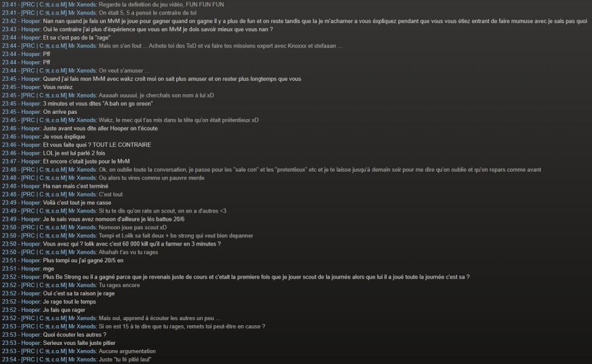The image size is (592, 364).
Task: Select the message 'Ha nan mais c'est terminé'
Action: pos(76,187)
